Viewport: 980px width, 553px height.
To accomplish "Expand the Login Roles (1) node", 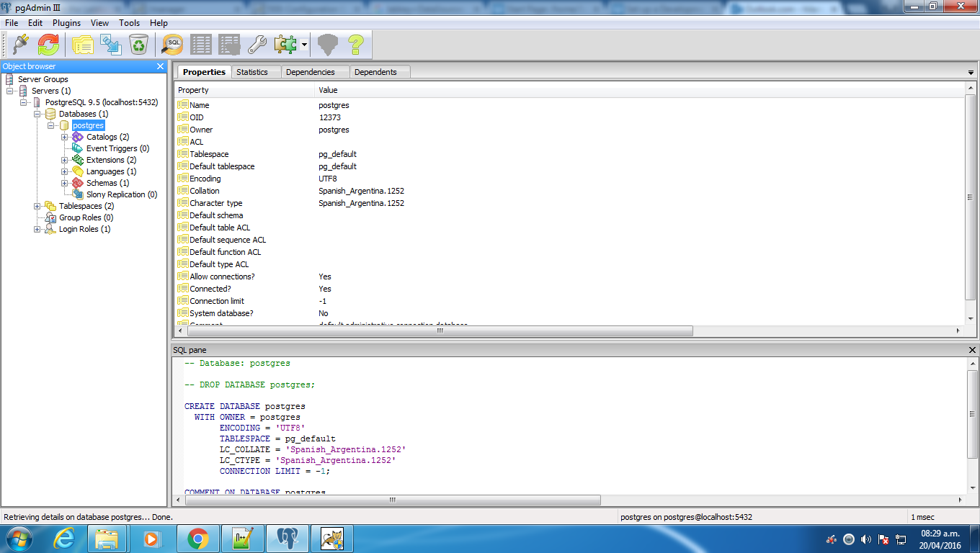I will tap(37, 229).
